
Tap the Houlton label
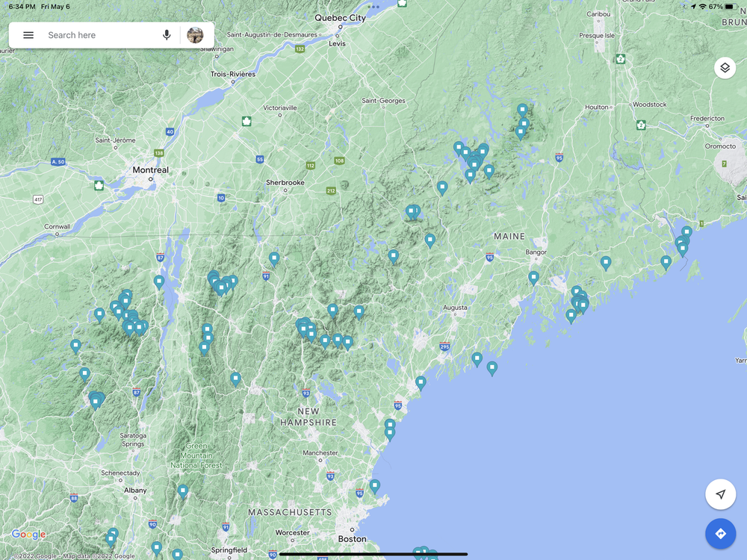pyautogui.click(x=596, y=107)
